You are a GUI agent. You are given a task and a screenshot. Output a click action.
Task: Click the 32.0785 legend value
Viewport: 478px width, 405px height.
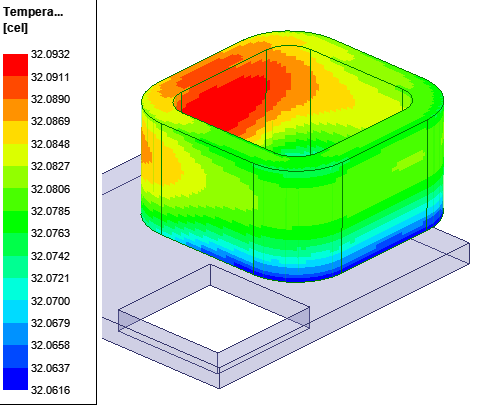pos(50,211)
